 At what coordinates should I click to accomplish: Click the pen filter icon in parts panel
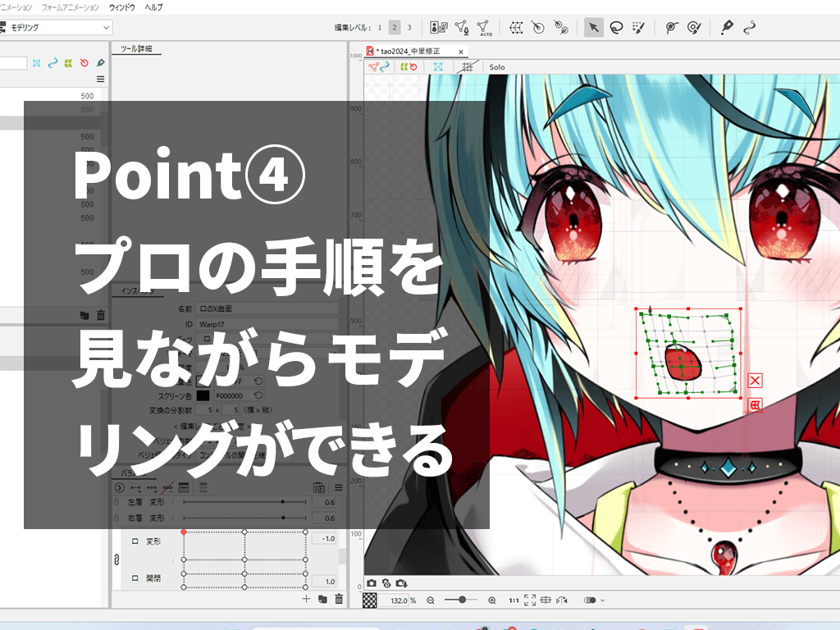point(100,63)
